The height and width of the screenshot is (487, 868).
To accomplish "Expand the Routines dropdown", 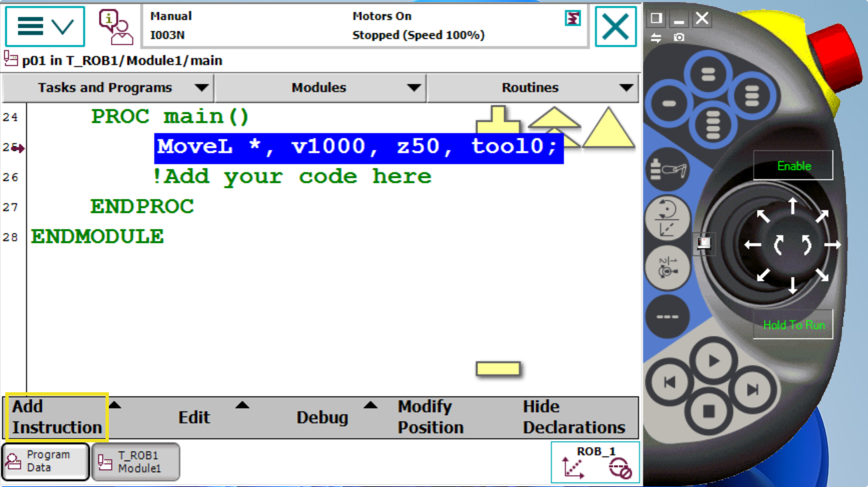I will pos(531,87).
